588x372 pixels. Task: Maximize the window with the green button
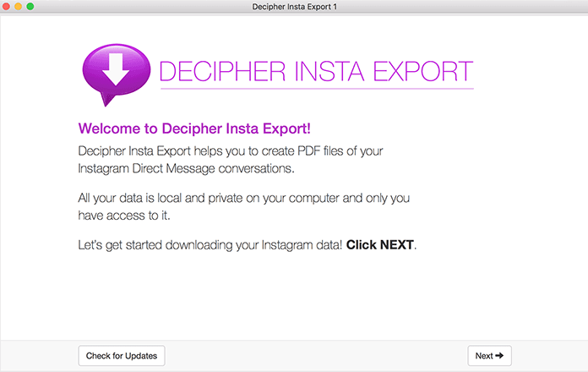[30, 7]
